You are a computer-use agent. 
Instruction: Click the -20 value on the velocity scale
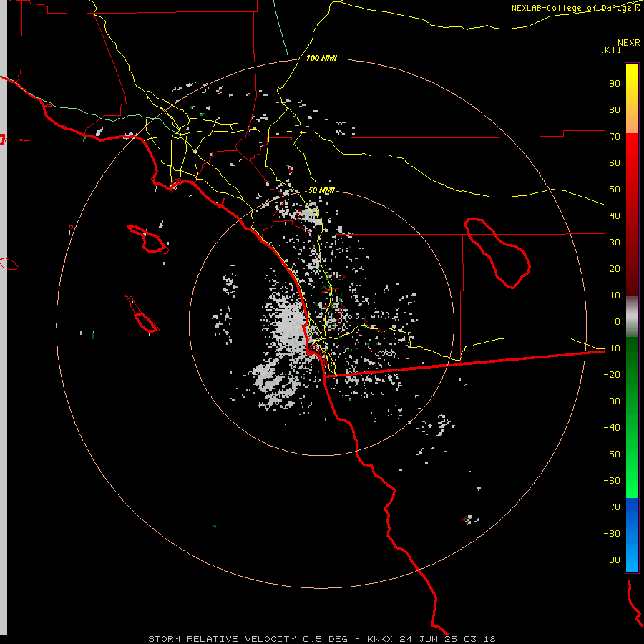pyautogui.click(x=612, y=375)
